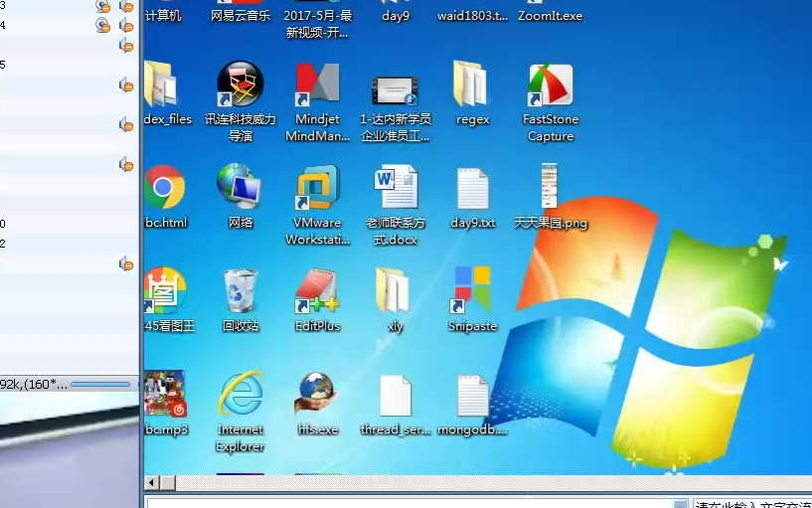
Task: Run hfs.exe application
Action: click(x=315, y=394)
